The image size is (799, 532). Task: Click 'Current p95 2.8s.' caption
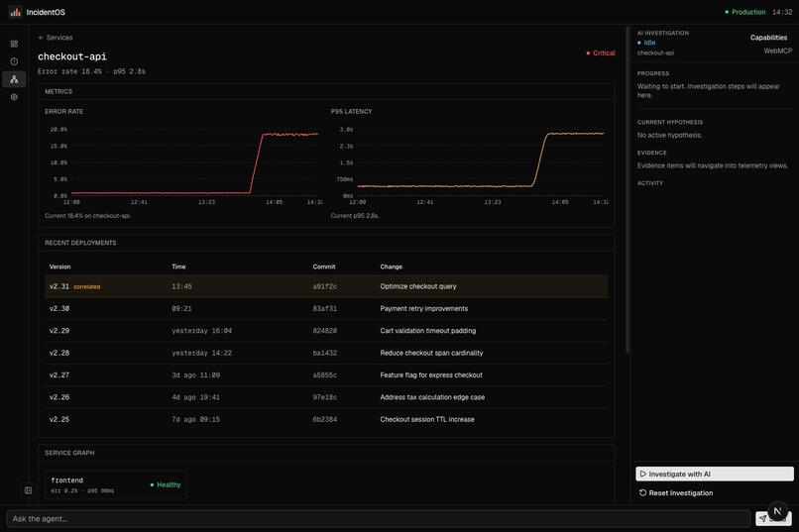pyautogui.click(x=355, y=216)
